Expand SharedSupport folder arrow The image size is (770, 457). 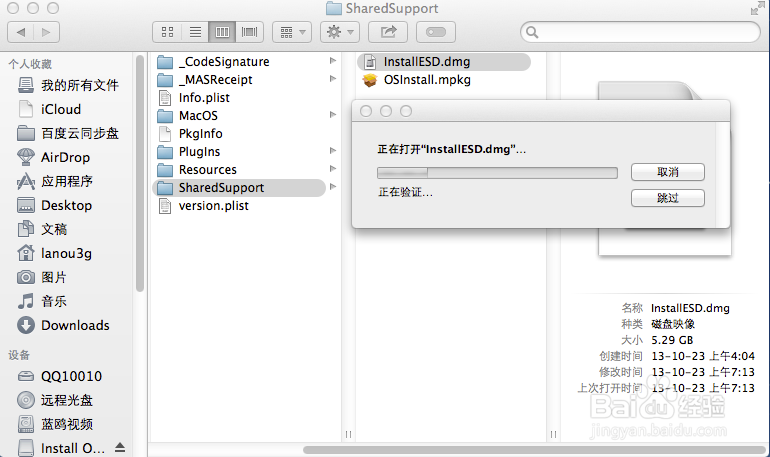[332, 187]
